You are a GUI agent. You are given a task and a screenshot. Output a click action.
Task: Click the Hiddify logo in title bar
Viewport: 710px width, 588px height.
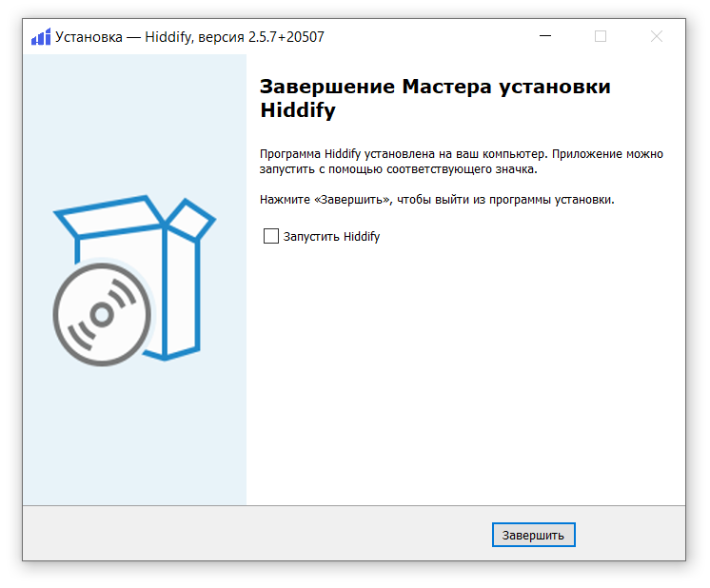40,37
